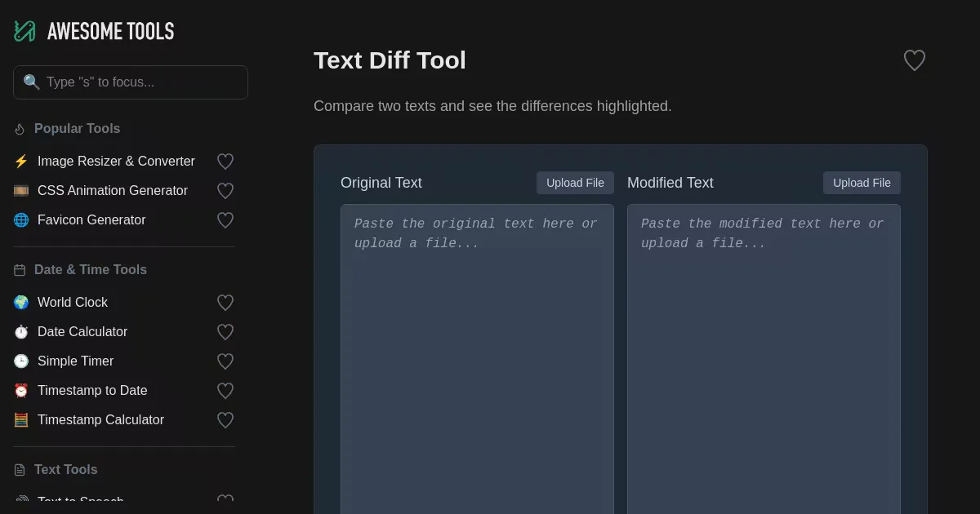
Task: Upload file for Modified Text
Action: click(862, 183)
